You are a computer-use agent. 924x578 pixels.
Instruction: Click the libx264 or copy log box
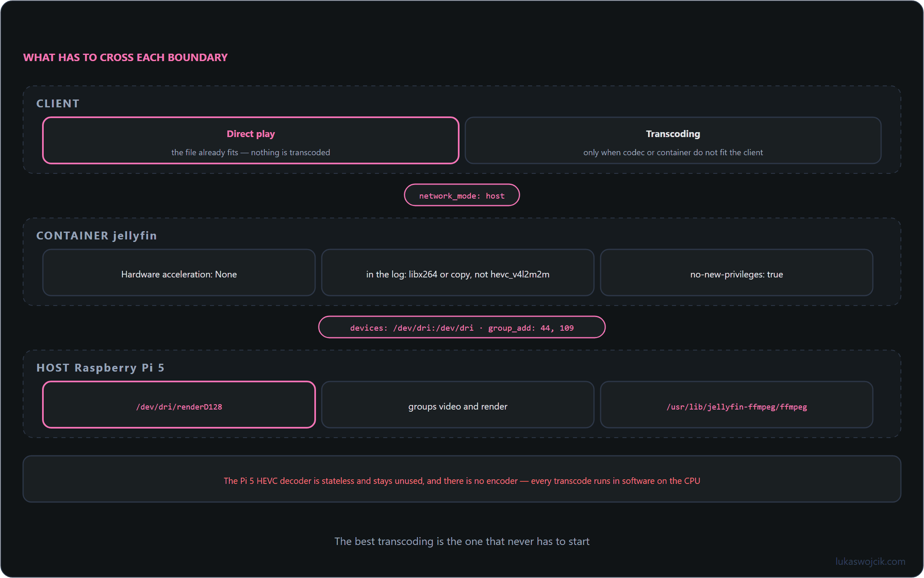pos(458,272)
